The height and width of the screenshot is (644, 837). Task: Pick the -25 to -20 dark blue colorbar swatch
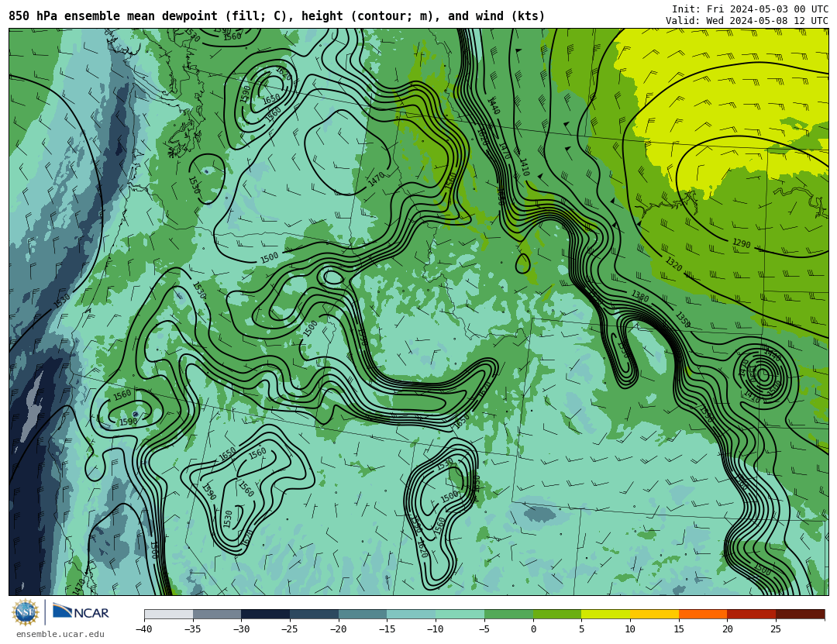[x=315, y=614]
